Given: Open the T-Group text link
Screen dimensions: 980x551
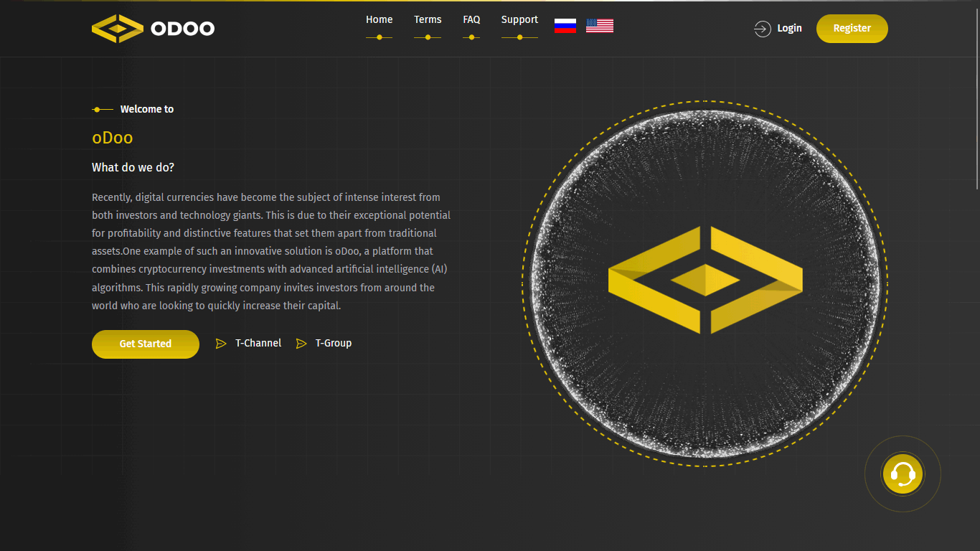Looking at the screenshot, I should tap(334, 344).
